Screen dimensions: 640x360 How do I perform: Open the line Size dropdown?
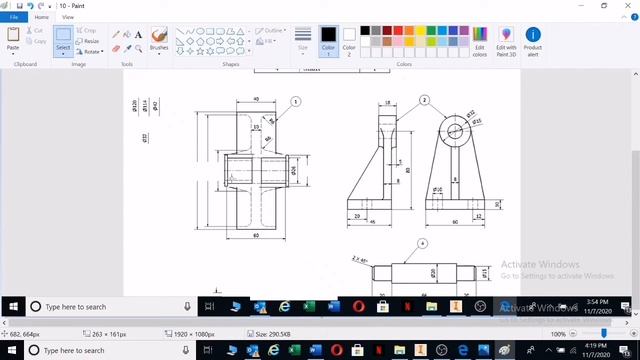303,41
